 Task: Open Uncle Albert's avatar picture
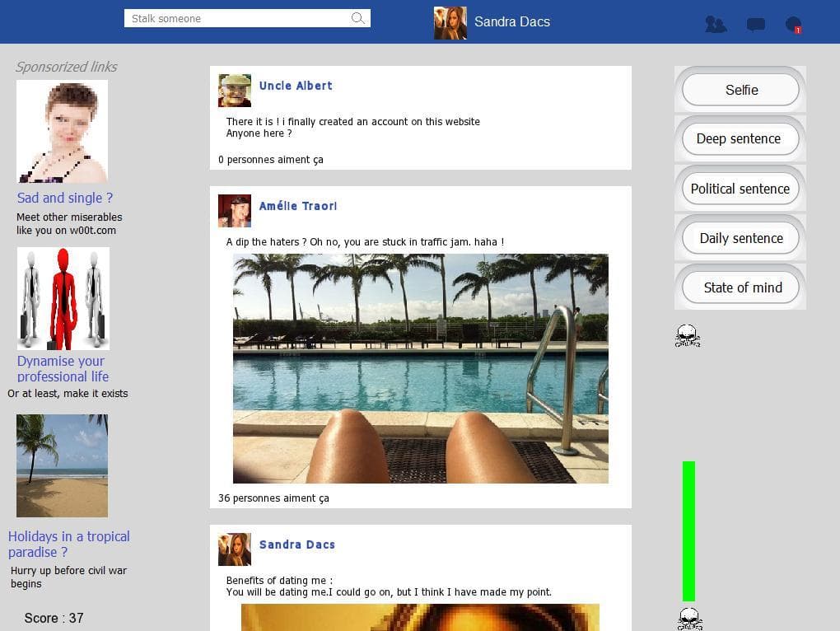235,91
